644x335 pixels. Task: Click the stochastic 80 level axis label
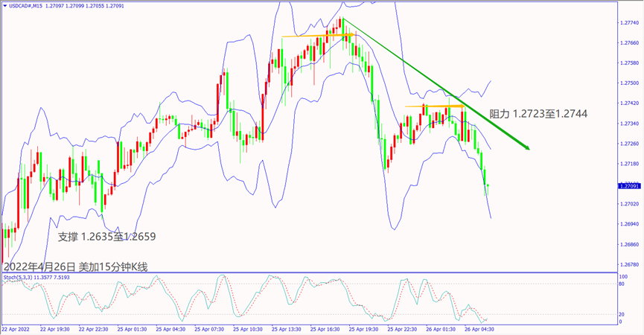click(x=622, y=284)
